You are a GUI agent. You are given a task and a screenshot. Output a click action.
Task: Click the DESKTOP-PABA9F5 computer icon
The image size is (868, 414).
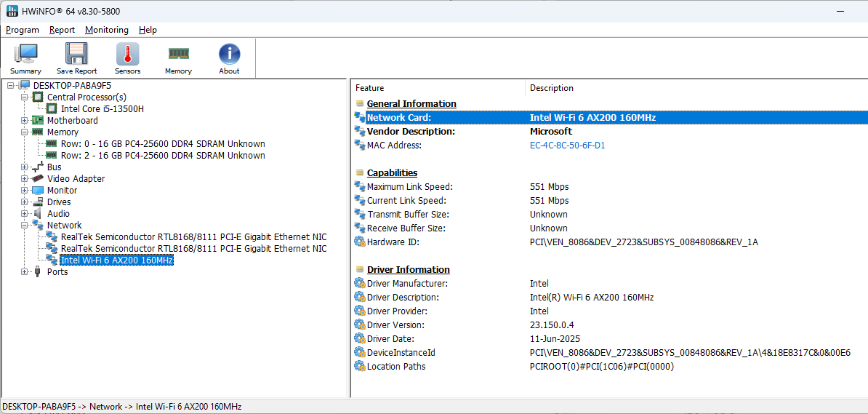[x=25, y=85]
